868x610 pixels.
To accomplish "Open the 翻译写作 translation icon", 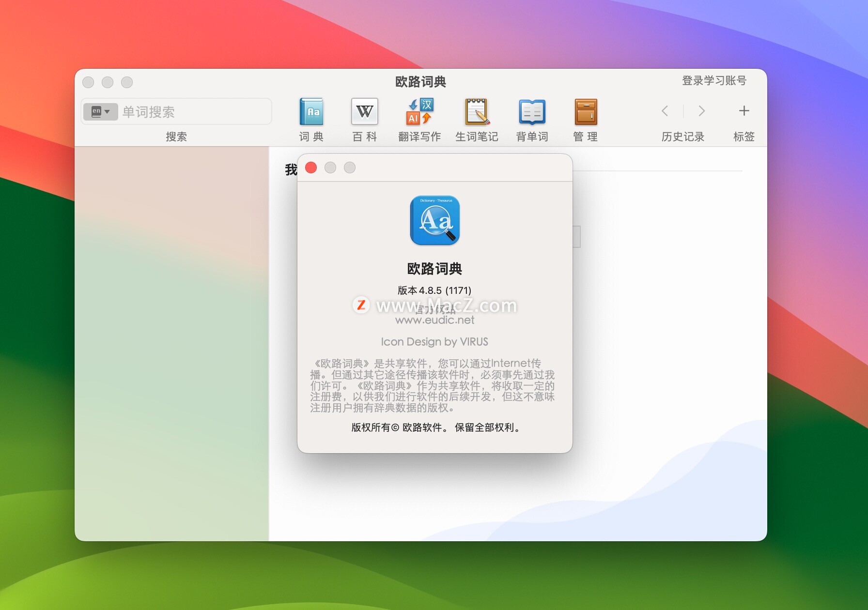I will [x=419, y=112].
